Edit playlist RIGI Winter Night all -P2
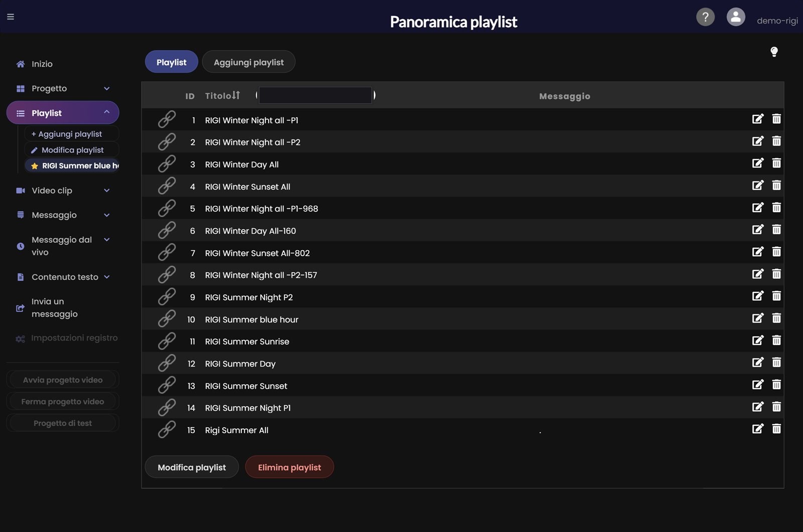The width and height of the screenshot is (803, 532). click(758, 141)
